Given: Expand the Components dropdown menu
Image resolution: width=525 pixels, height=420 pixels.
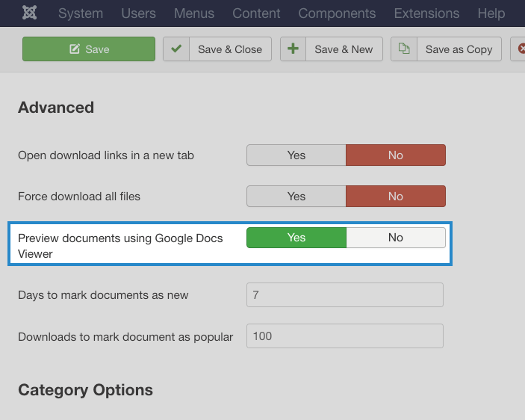Looking at the screenshot, I should (x=337, y=13).
